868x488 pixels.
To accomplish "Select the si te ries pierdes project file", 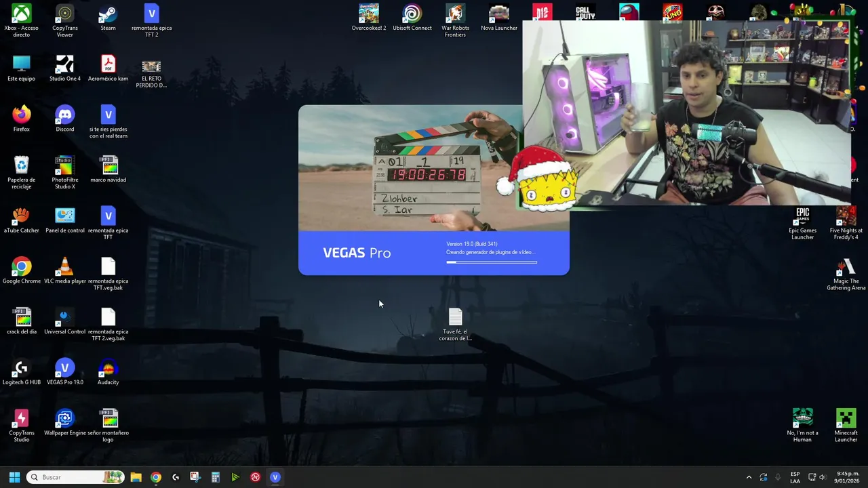I will (x=108, y=122).
